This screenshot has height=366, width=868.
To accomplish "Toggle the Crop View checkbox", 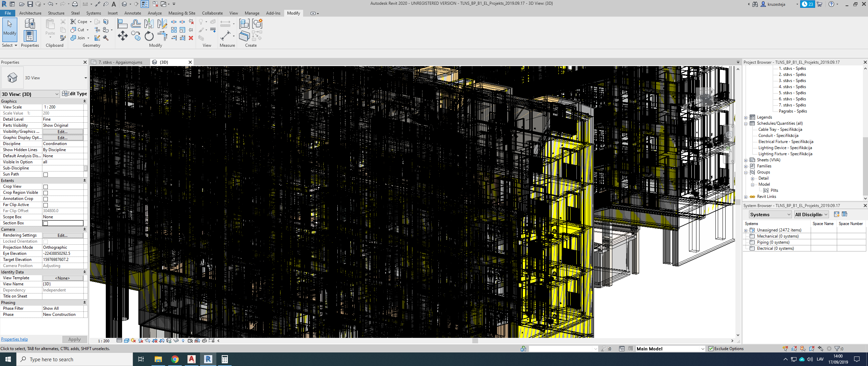I will click(x=46, y=186).
